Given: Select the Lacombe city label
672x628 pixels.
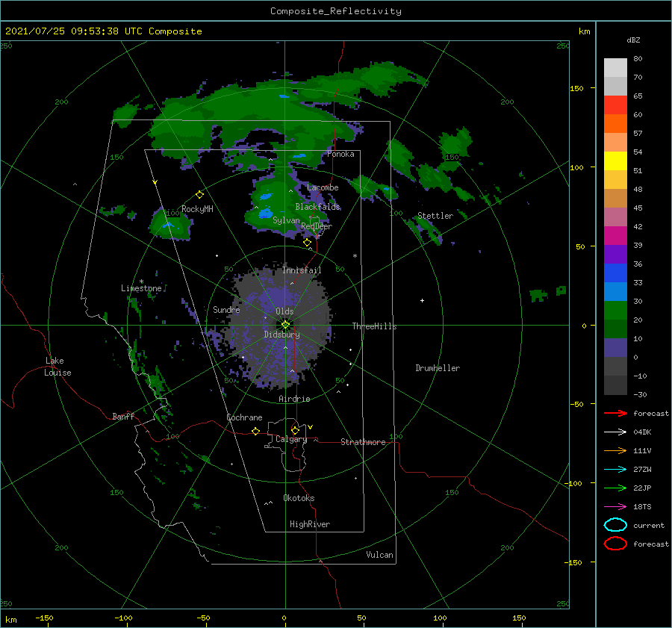Looking at the screenshot, I should tap(323, 187).
